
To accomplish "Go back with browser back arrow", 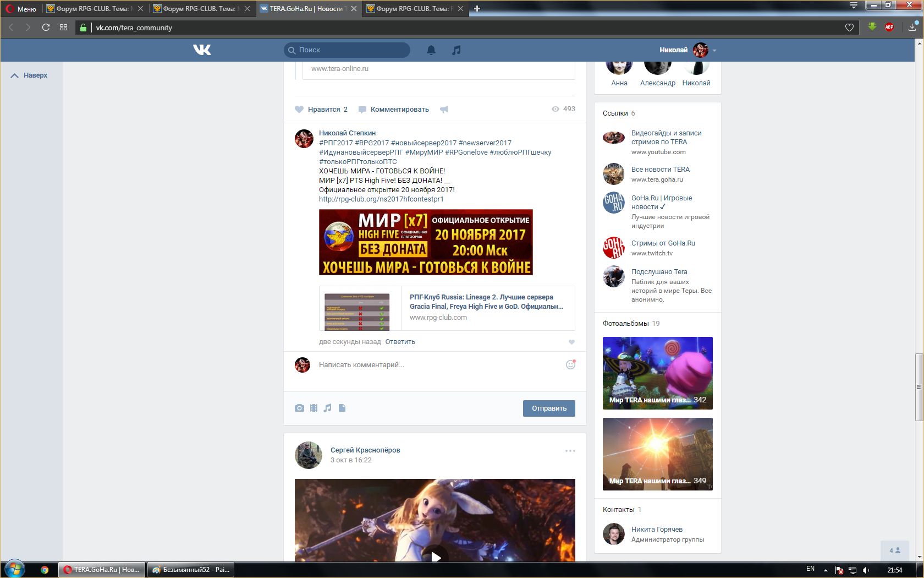I will coord(11,27).
